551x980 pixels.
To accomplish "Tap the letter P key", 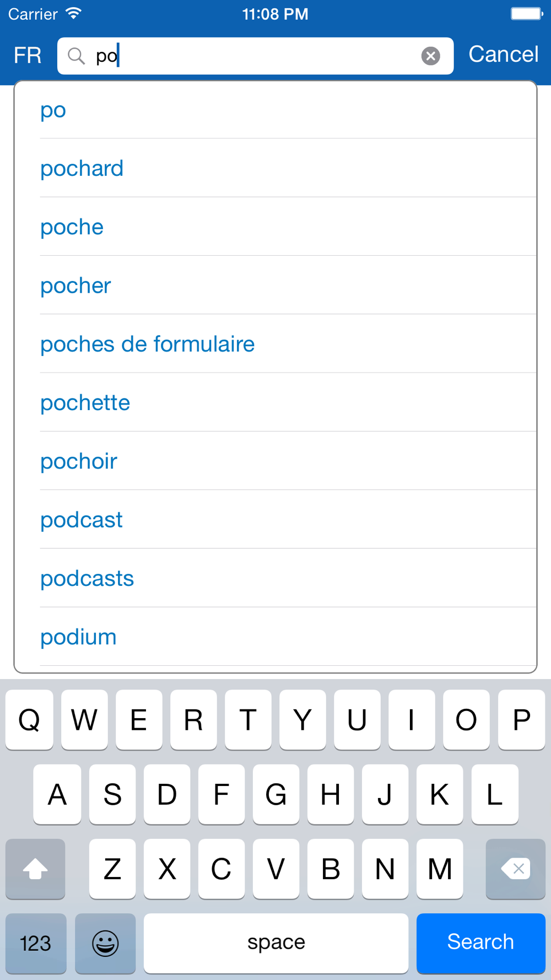I will coord(521,719).
